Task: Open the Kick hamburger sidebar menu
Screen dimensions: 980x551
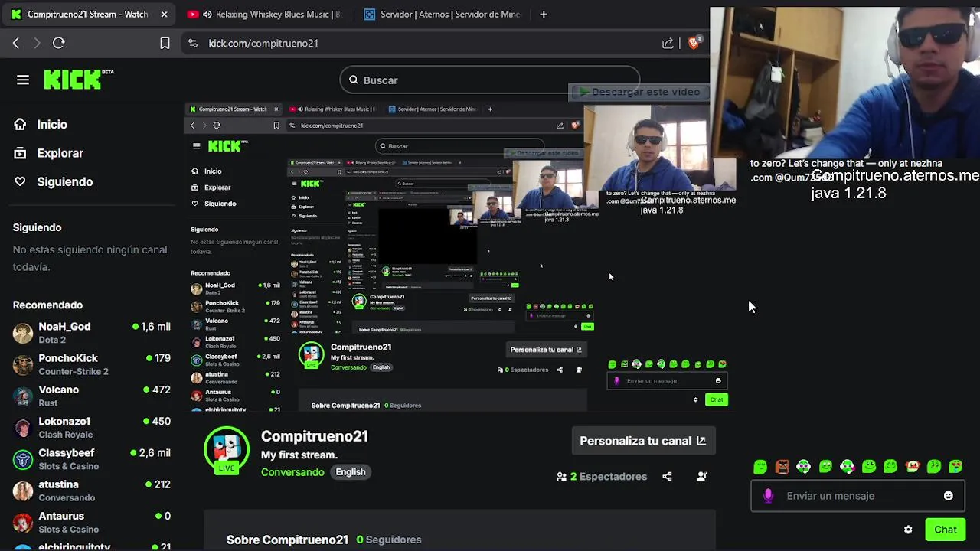Action: [x=23, y=80]
